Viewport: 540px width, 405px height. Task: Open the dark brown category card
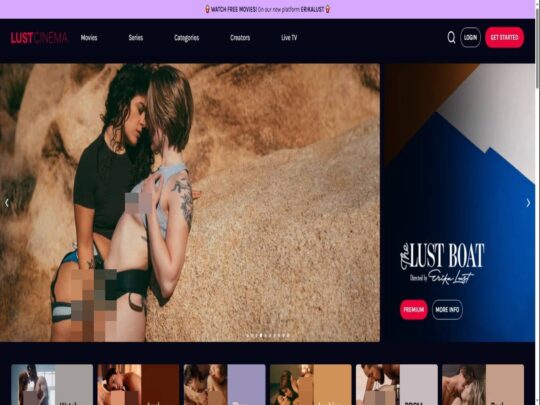click(138, 385)
